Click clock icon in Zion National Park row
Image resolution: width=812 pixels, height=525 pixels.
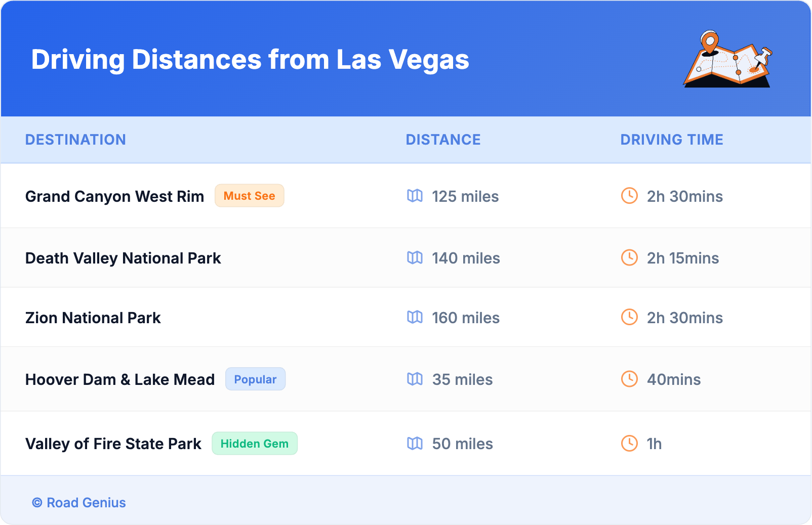tap(629, 317)
